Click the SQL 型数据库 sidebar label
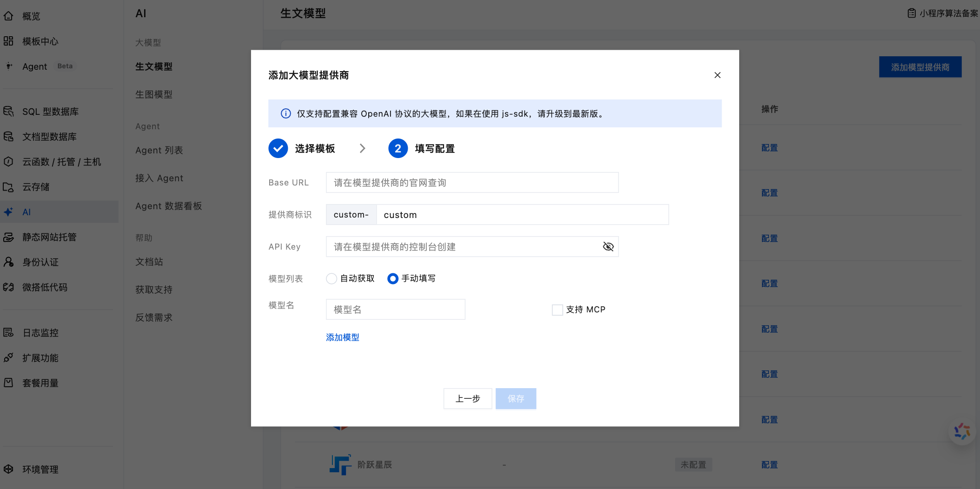Viewport: 980px width, 489px height. [x=51, y=112]
